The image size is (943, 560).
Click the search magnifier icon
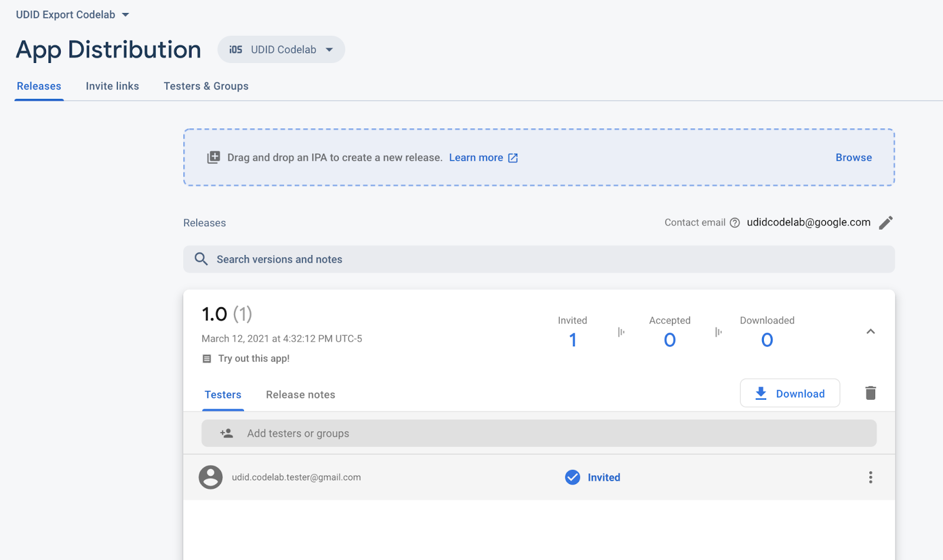pyautogui.click(x=201, y=259)
